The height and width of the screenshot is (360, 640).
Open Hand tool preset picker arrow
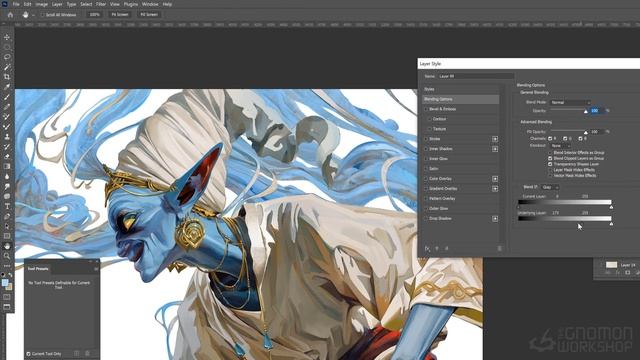(x=33, y=15)
